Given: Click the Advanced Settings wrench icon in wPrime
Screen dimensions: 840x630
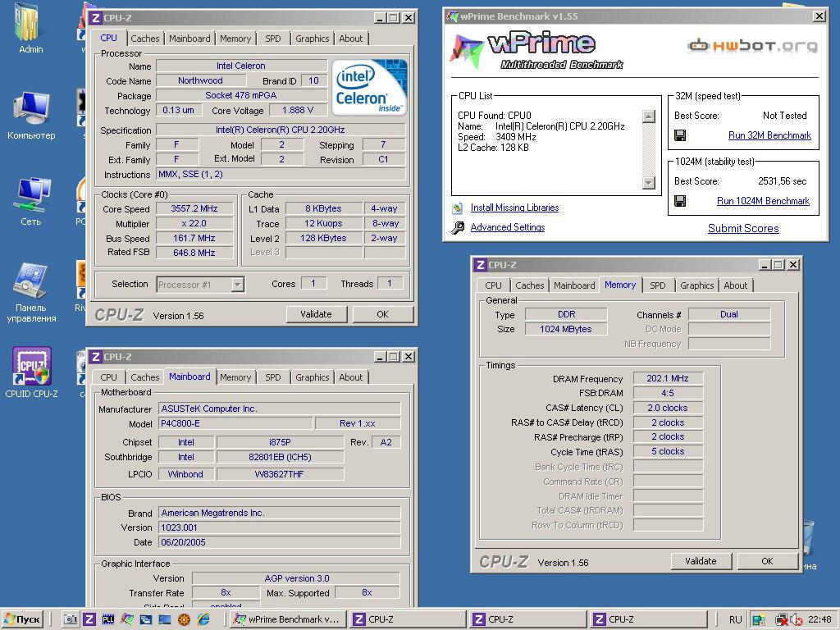Looking at the screenshot, I should [458, 228].
